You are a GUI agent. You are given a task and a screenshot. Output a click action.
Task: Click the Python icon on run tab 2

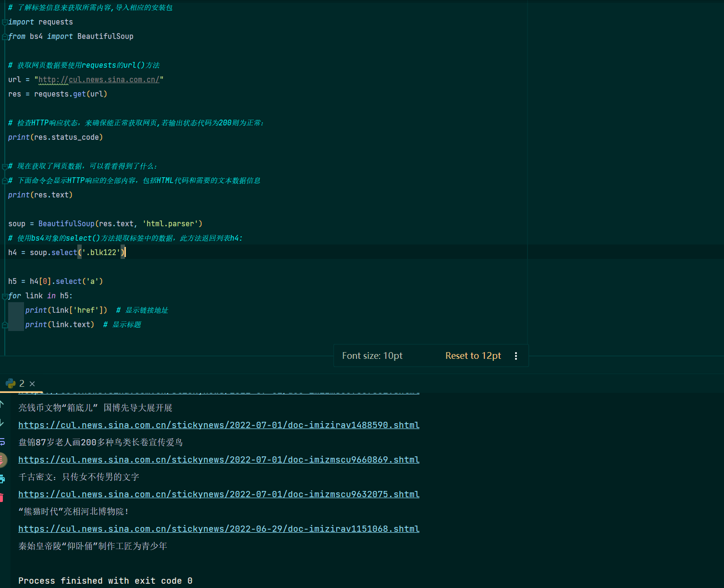point(11,383)
